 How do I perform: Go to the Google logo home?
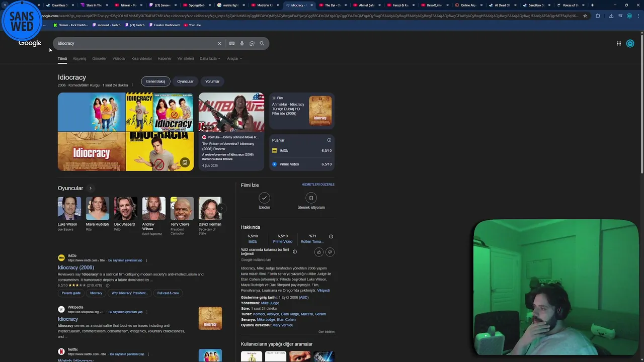coord(30,43)
